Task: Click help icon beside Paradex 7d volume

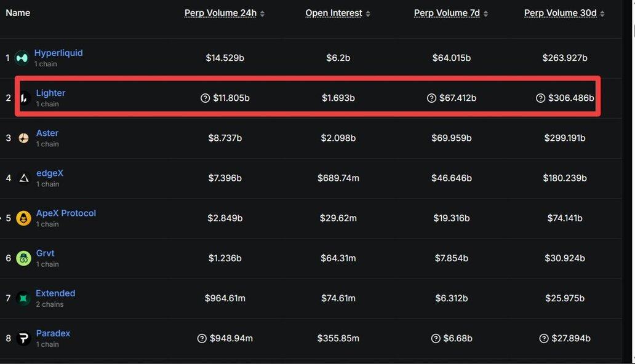Action: [x=436, y=338]
